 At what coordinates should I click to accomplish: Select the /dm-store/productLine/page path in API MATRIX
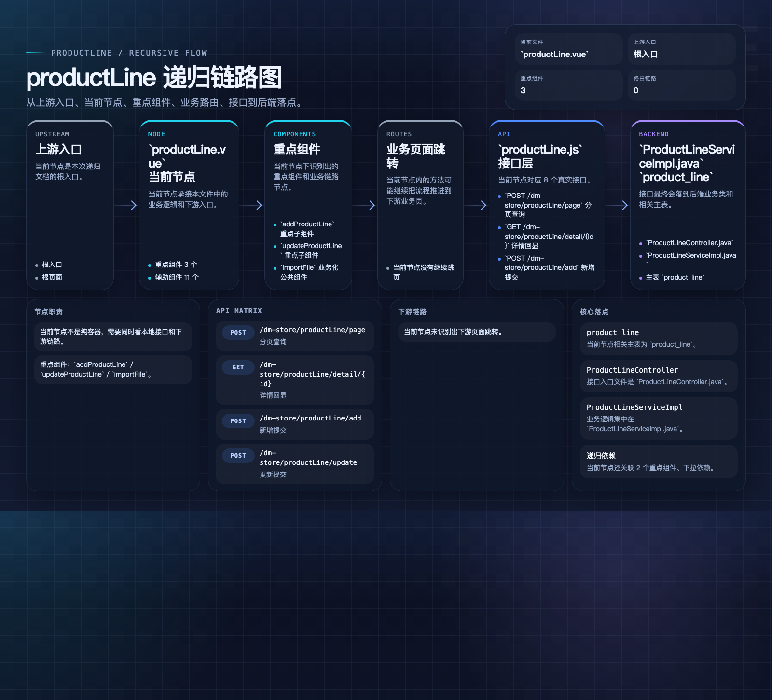(x=312, y=330)
